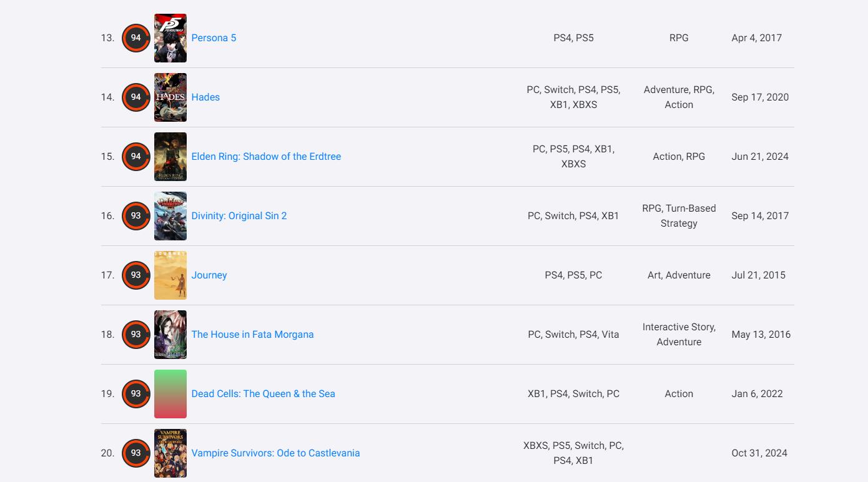Open Dead Cells: The Queen & the Sea
Viewport: 868px width, 482px height.
click(263, 394)
